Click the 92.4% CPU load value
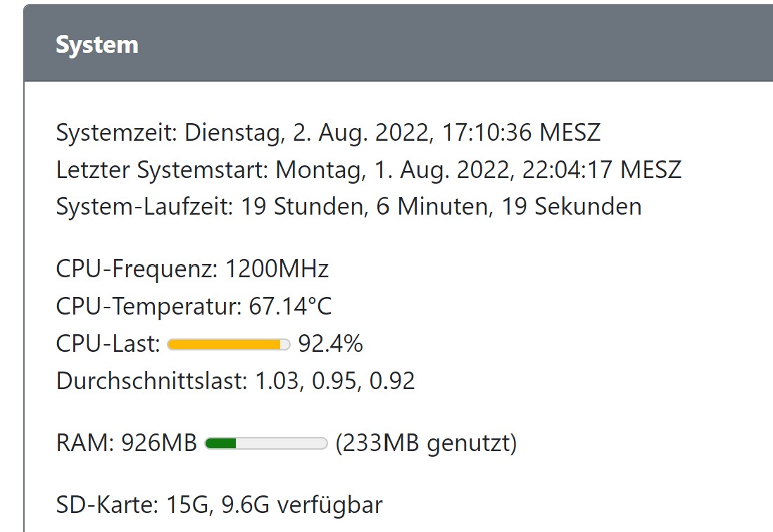 click(330, 344)
